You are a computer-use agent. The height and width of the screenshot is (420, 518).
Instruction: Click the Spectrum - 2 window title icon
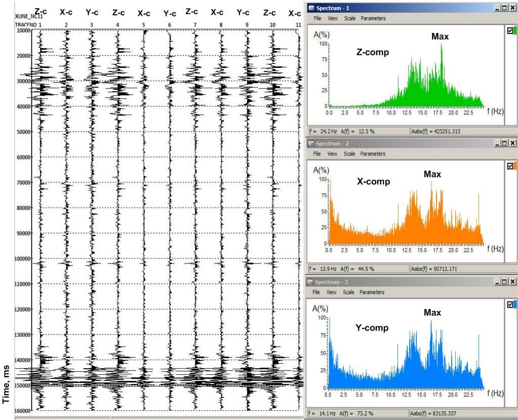[x=311, y=144]
